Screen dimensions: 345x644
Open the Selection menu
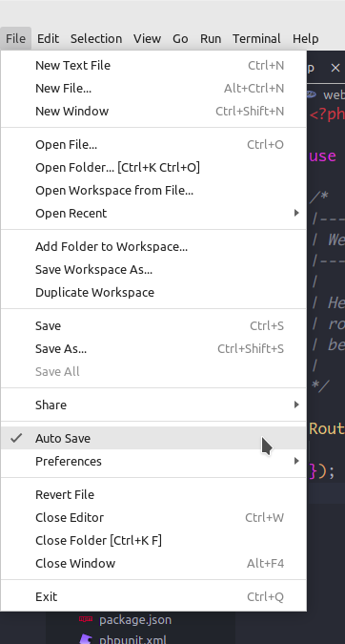(x=96, y=38)
